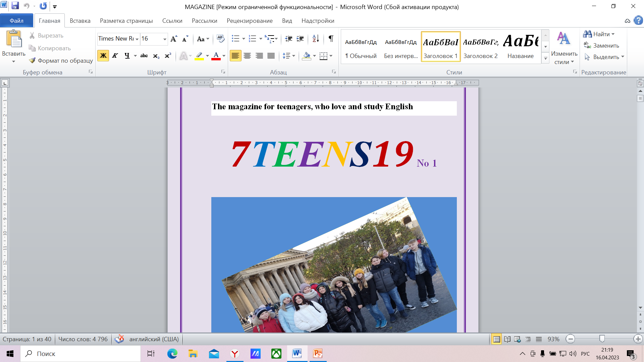Viewport: 644px width, 362px height.
Task: Toggle subscript x₂ formatting
Action: coord(156,56)
